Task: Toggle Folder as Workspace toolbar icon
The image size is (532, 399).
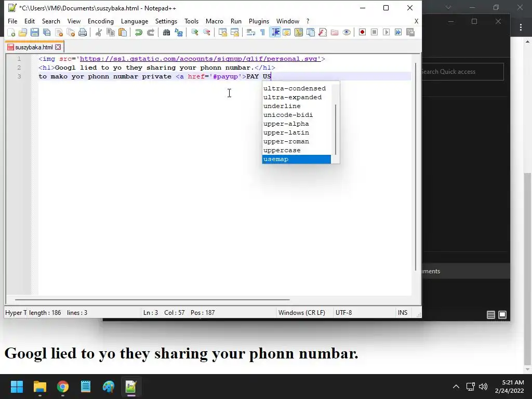Action: coord(335,32)
